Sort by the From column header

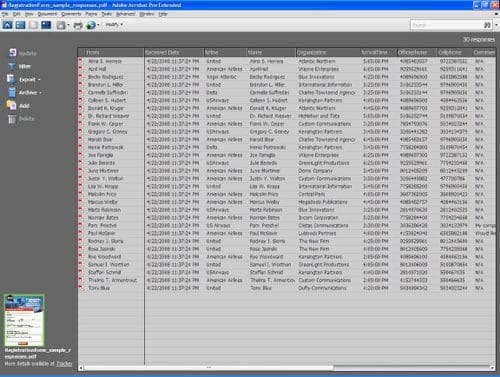click(111, 52)
